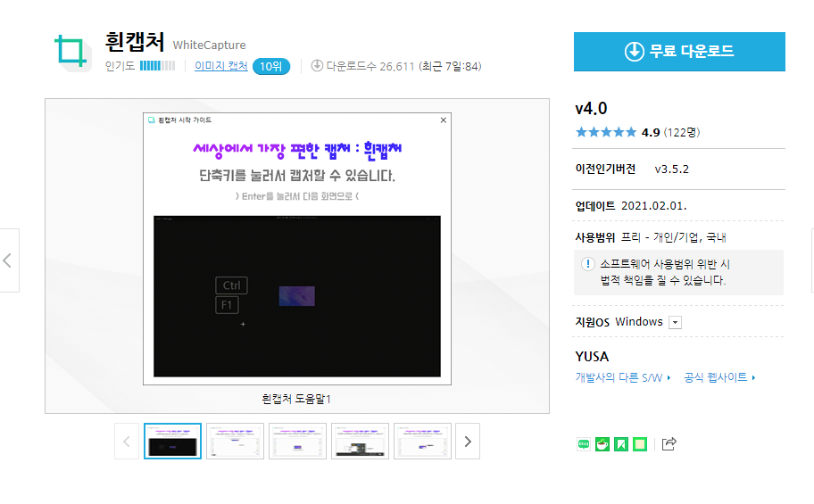Screen dimensions: 814x504
Task: Select the fifth screenshot thumbnail
Action: pyautogui.click(x=422, y=442)
